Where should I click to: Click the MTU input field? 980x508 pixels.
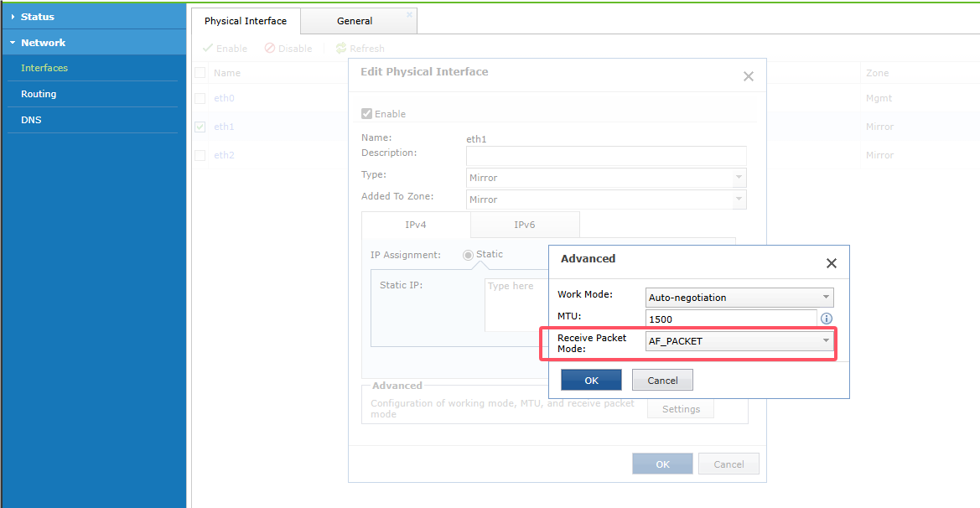[x=730, y=319]
